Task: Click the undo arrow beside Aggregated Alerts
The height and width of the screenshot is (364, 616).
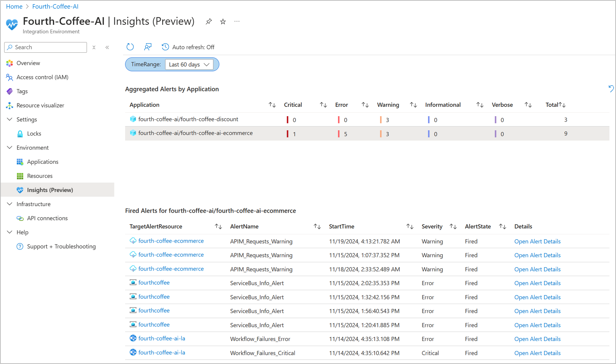Action: pos(611,89)
